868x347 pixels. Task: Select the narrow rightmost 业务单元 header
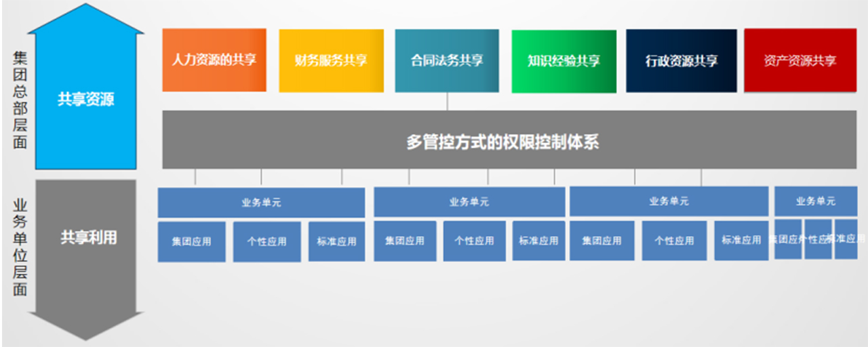coord(816,201)
